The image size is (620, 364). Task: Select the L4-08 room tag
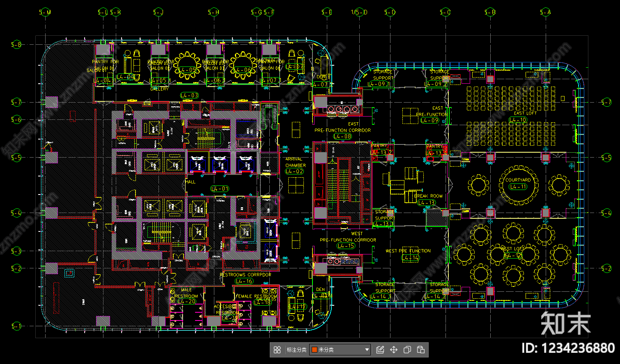tap(342, 136)
